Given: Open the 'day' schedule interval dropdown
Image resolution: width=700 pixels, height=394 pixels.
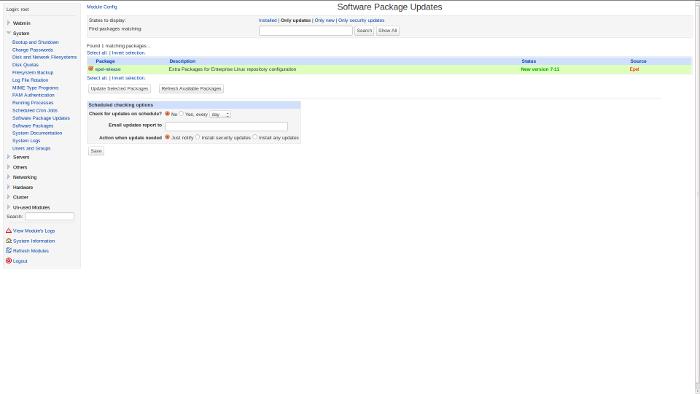Looking at the screenshot, I should [220, 115].
